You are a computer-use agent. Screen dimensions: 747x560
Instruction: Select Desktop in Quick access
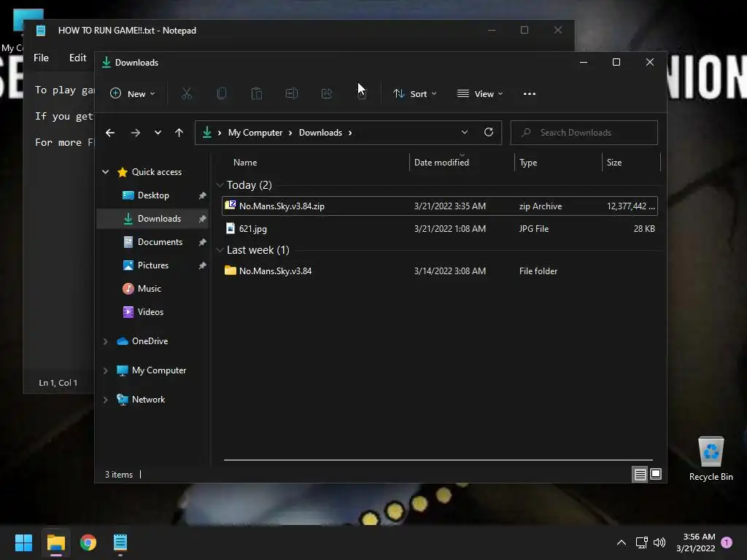tap(153, 195)
